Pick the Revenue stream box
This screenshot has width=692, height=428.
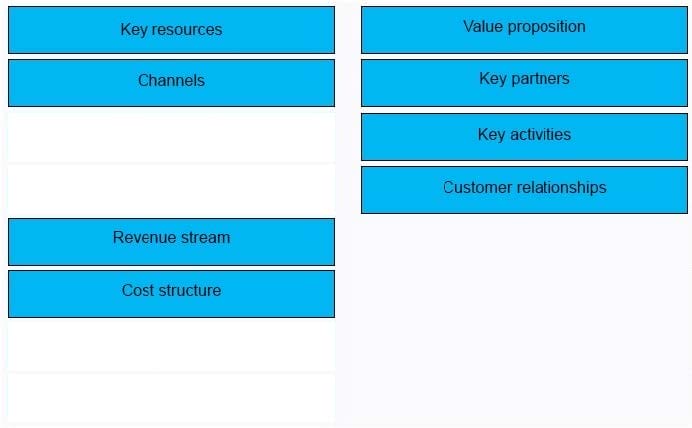[x=171, y=242]
